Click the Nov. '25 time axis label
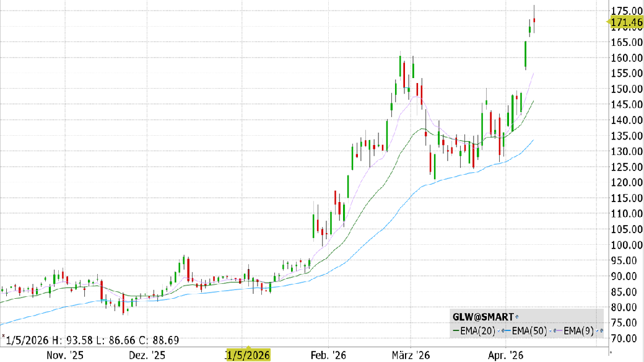This screenshot has height=362, width=644. tap(65, 355)
